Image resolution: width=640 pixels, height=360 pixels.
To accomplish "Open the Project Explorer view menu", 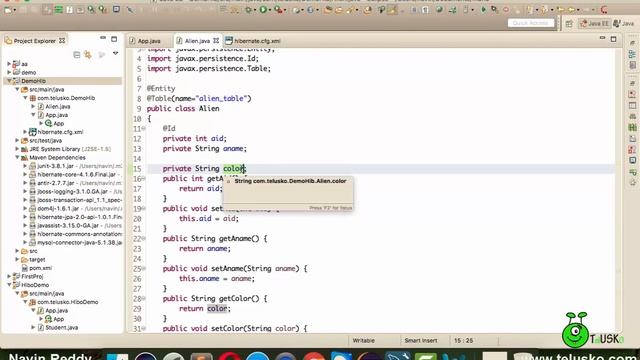I will coord(116,53).
